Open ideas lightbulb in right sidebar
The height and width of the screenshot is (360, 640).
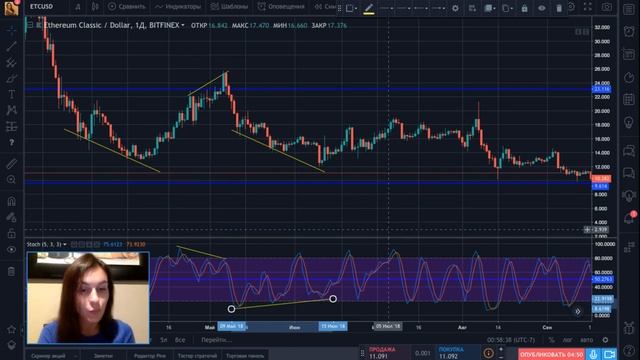pos(629,122)
